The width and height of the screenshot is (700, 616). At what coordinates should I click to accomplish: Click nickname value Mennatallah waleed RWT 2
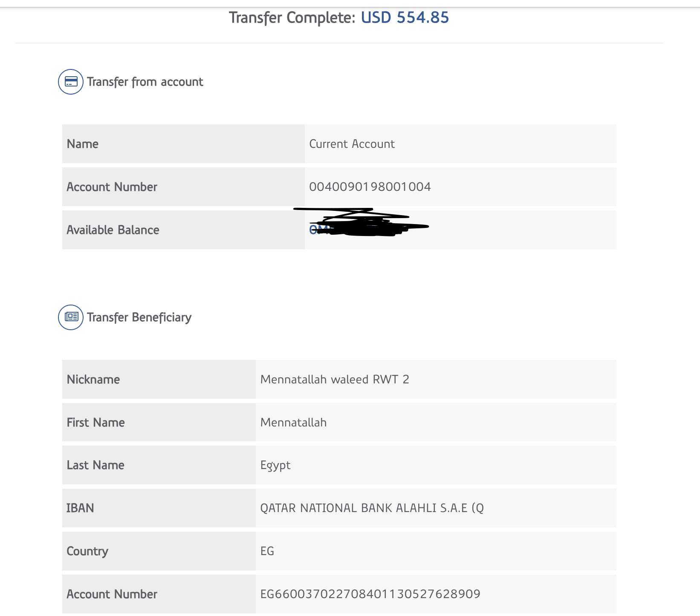[x=335, y=380]
